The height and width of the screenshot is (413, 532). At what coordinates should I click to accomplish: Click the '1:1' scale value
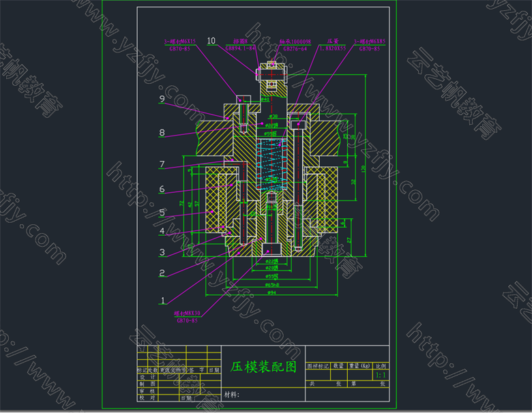pyautogui.click(x=381, y=375)
